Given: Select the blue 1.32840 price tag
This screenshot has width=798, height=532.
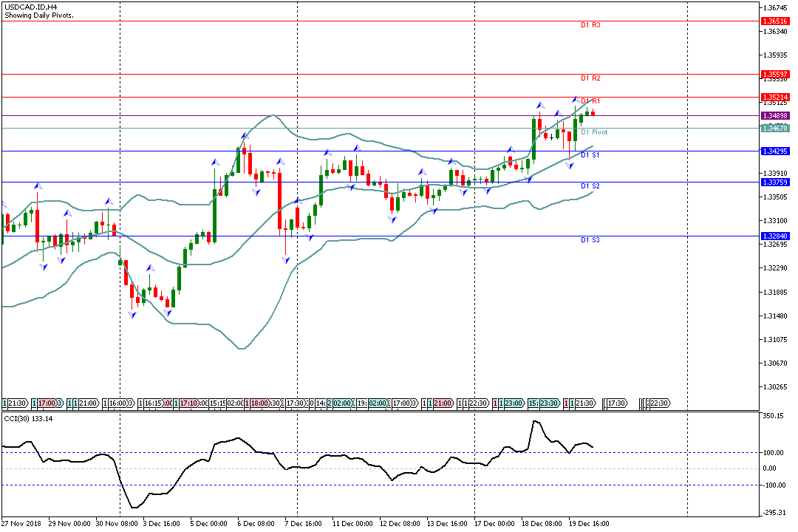Looking at the screenshot, I should coord(774,236).
